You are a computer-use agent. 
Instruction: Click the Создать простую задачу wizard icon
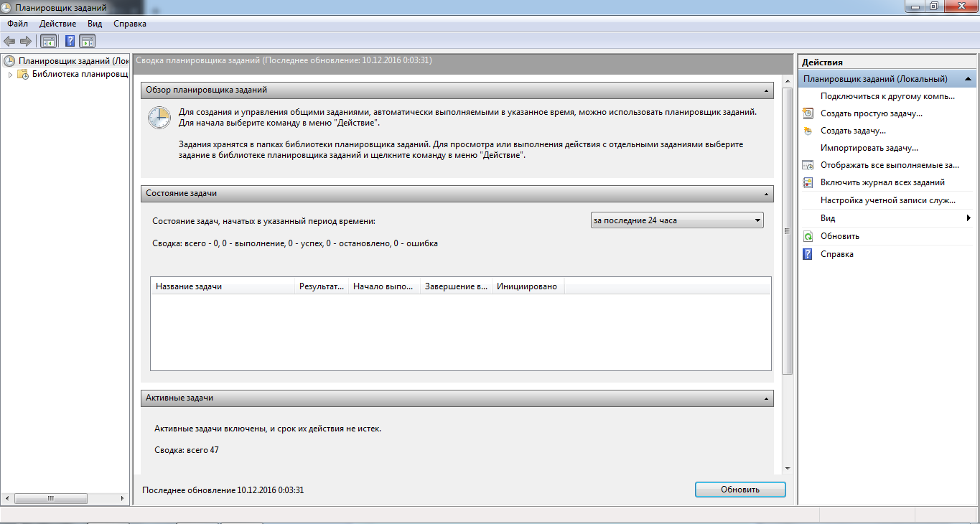(808, 113)
